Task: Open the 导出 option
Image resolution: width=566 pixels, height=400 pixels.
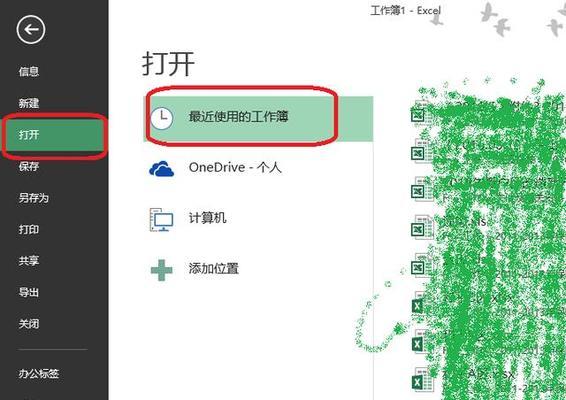Action: [x=29, y=292]
